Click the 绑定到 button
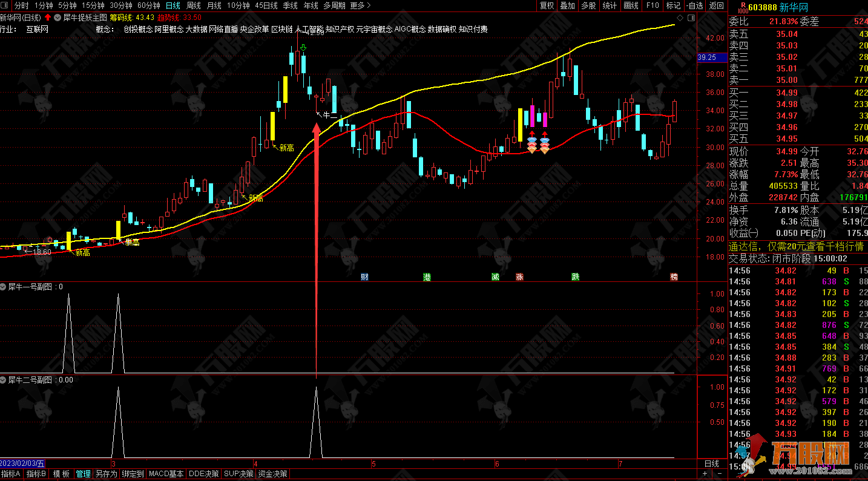The image size is (868, 481). (133, 474)
